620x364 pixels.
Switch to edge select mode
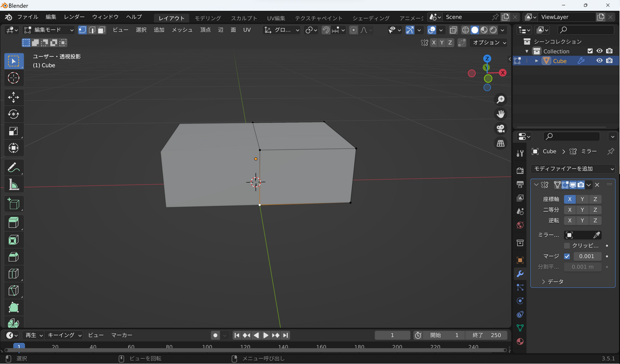pyautogui.click(x=92, y=30)
